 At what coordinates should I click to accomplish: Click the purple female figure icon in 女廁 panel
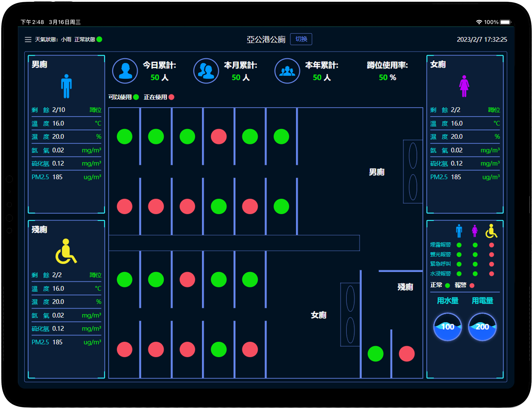click(464, 86)
